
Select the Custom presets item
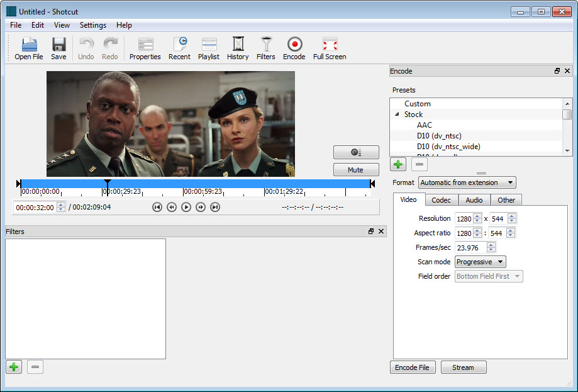click(417, 104)
